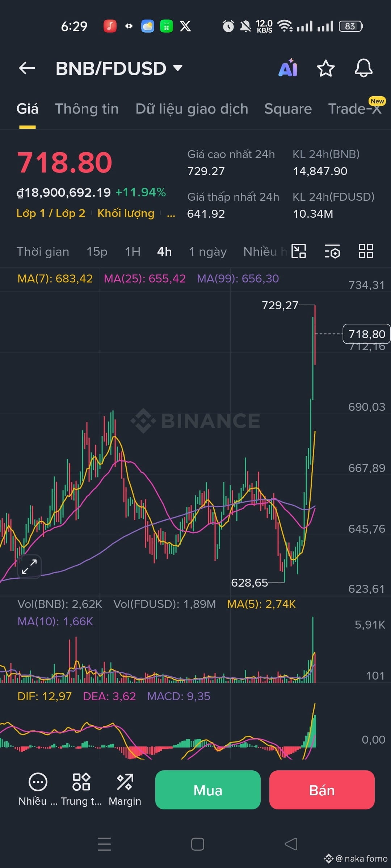391x868 pixels.
Task: Tap the 729,27 high marker
Action: coord(280,305)
